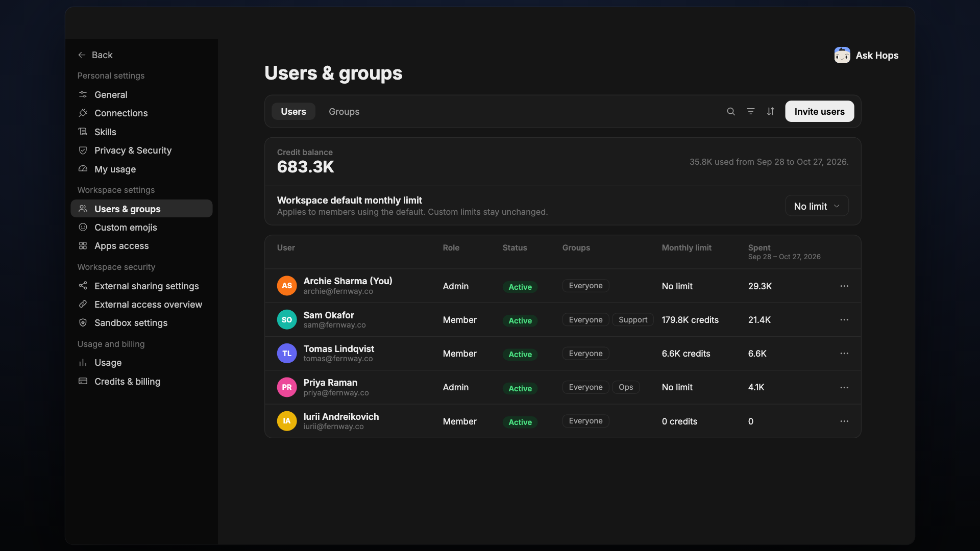Click the 6.6K credits monthly limit

686,354
